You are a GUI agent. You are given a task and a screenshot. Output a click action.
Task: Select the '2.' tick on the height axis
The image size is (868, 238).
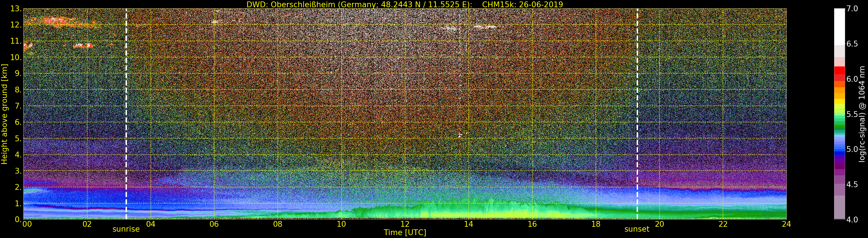[18, 187]
